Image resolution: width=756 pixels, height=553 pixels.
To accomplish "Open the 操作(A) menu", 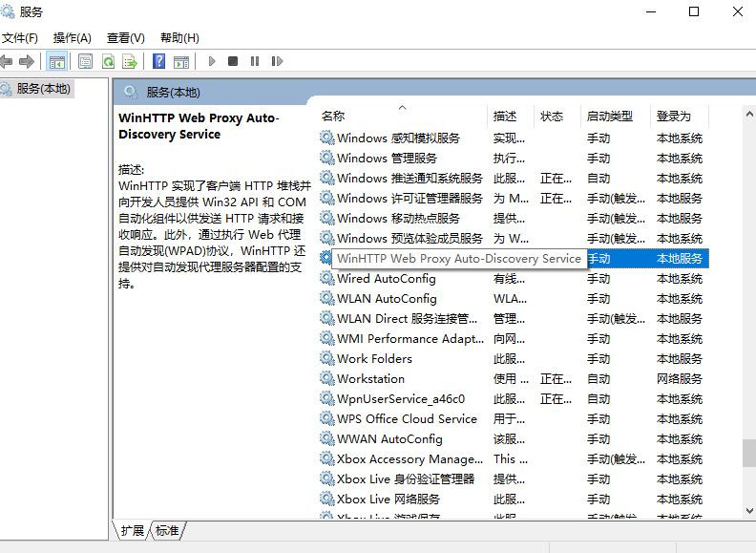I will [73, 38].
